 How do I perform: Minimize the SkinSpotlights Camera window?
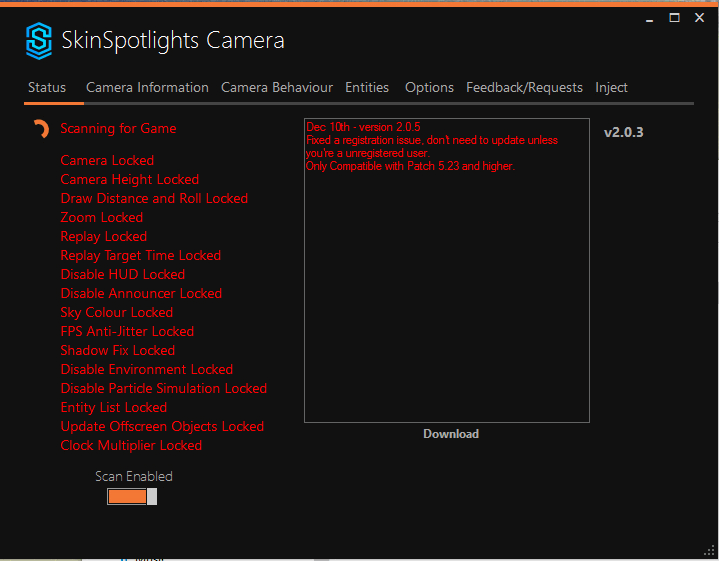click(649, 18)
